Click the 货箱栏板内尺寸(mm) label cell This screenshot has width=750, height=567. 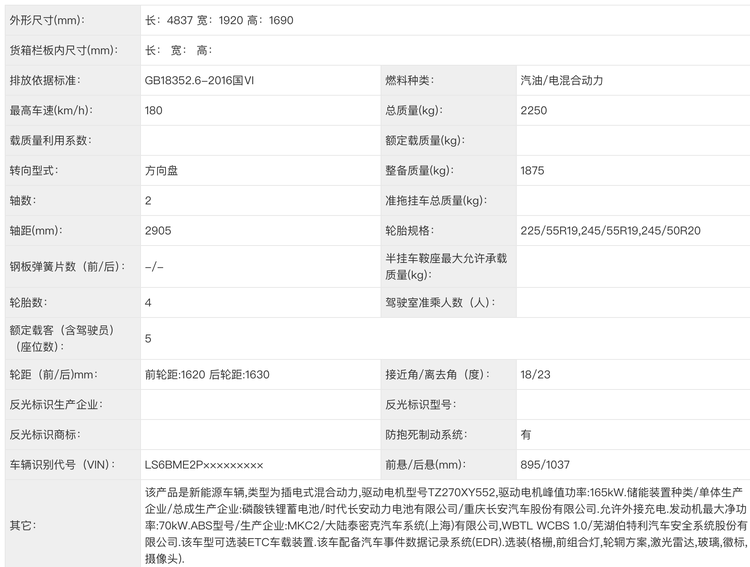point(56,50)
